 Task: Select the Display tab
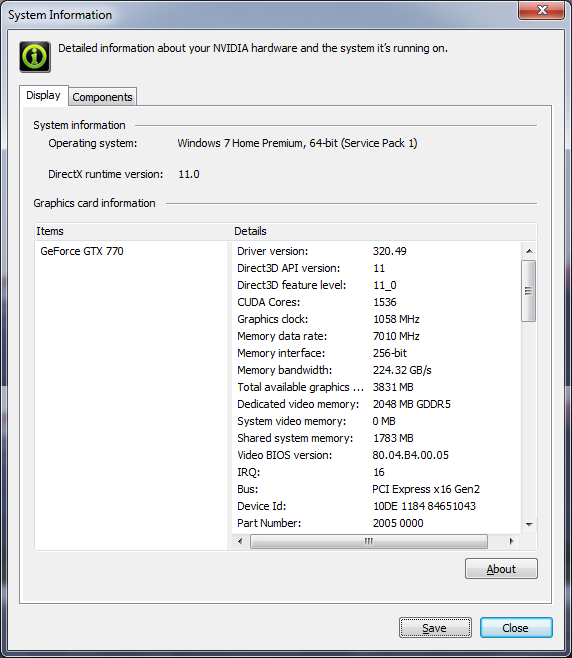coord(43,95)
